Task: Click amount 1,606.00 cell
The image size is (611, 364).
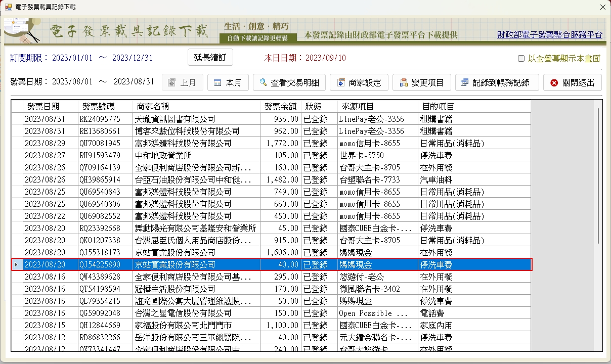Action: click(280, 253)
